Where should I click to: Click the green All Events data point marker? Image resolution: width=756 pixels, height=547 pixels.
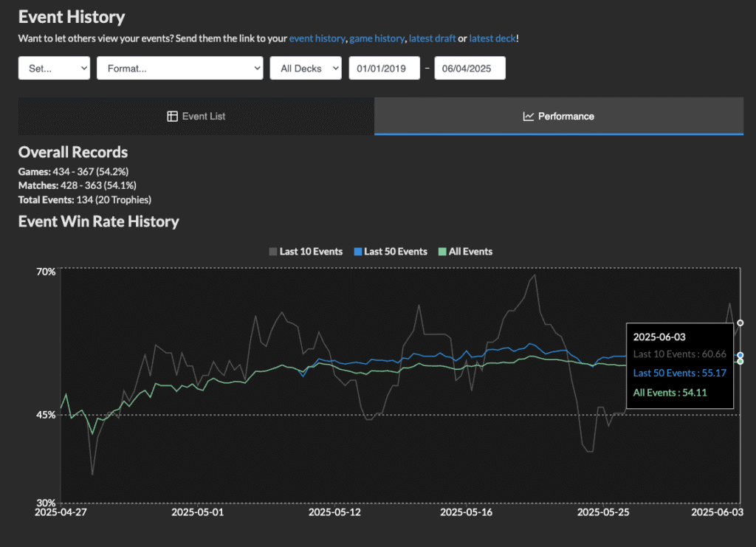coord(740,361)
